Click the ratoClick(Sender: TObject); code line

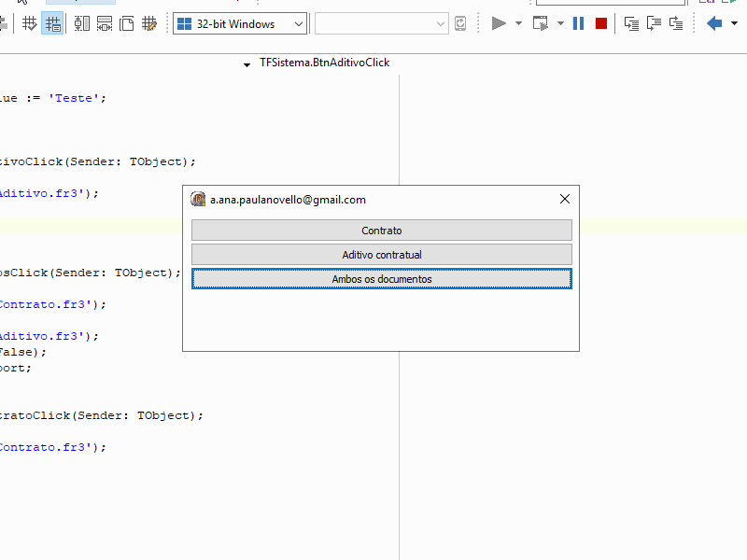point(101,415)
